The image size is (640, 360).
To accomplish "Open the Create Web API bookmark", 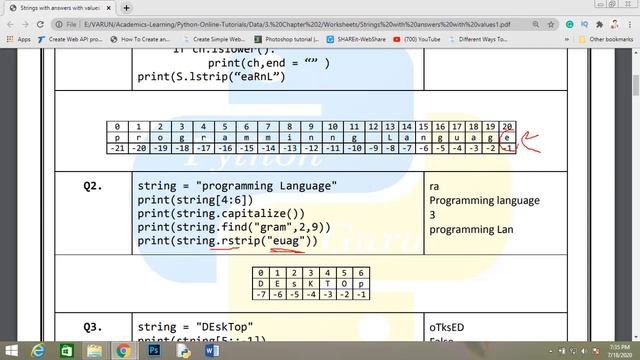I will [70, 39].
